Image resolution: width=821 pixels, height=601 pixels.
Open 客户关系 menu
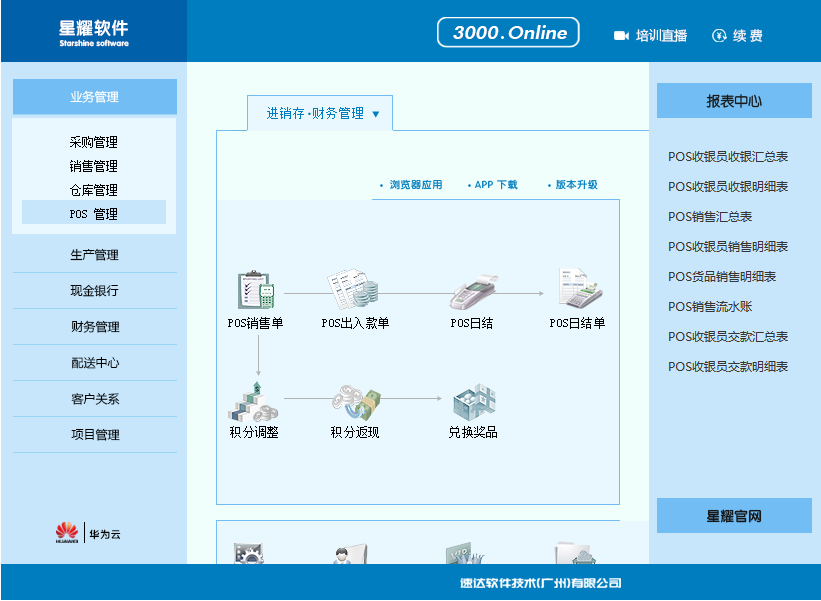[x=95, y=399]
